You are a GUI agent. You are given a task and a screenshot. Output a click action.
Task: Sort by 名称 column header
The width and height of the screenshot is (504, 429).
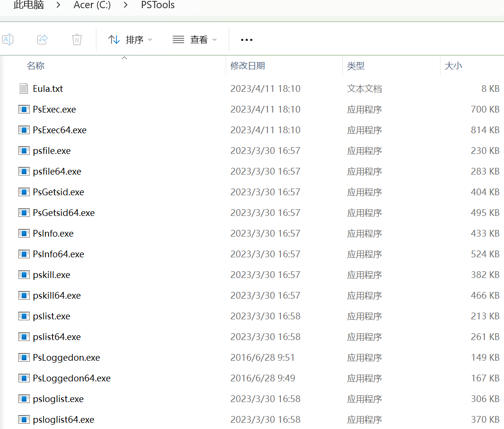click(36, 66)
